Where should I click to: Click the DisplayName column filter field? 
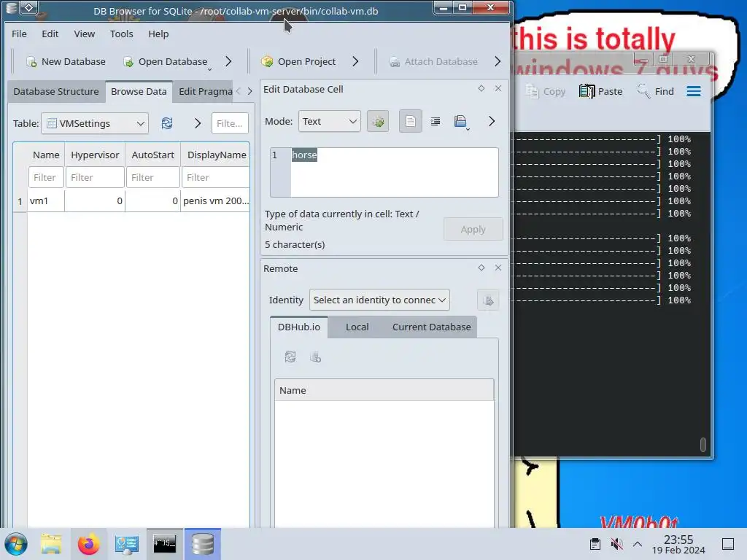215,177
